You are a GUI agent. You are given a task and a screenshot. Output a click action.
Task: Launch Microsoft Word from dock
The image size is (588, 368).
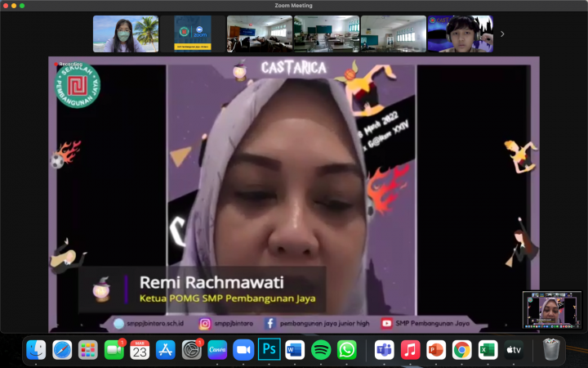295,350
